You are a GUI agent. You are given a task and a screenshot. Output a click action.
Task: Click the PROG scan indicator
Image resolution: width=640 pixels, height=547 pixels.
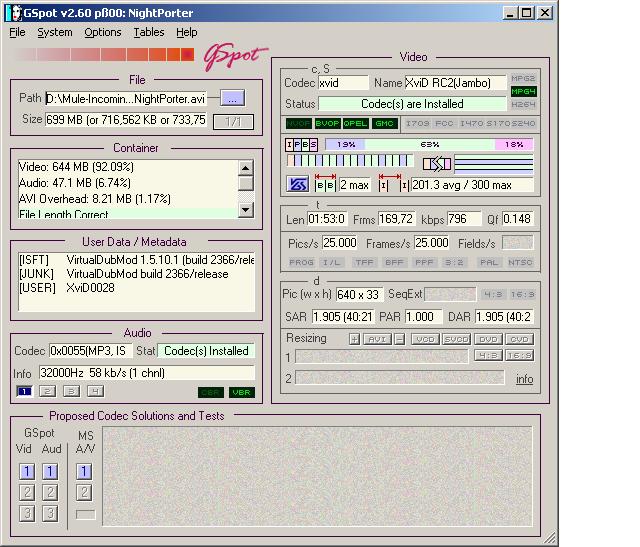301,262
